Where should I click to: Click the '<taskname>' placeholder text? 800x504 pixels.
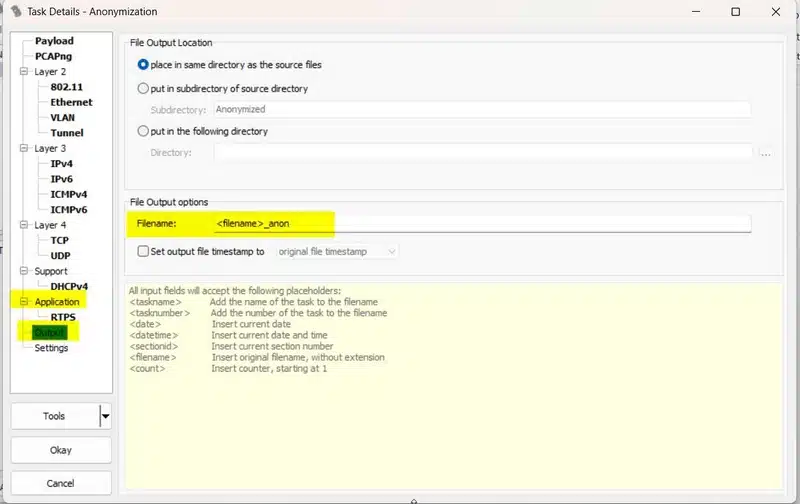155,302
